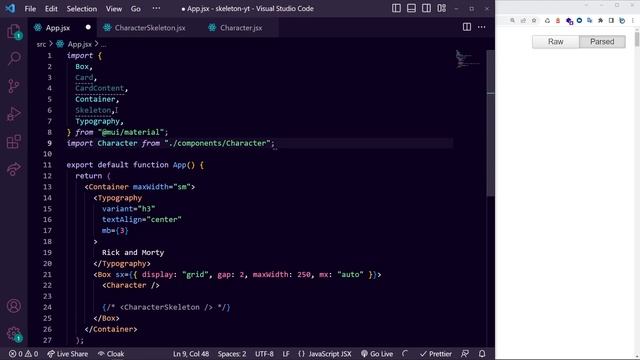Click the Prettier status bar item
Screen dimensions: 640x360
pos(436,354)
